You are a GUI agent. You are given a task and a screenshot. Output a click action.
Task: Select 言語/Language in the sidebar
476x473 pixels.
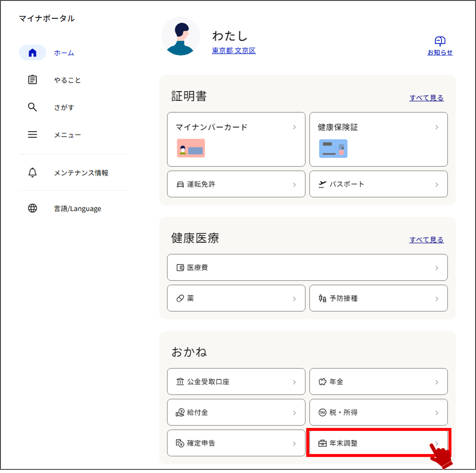click(78, 209)
